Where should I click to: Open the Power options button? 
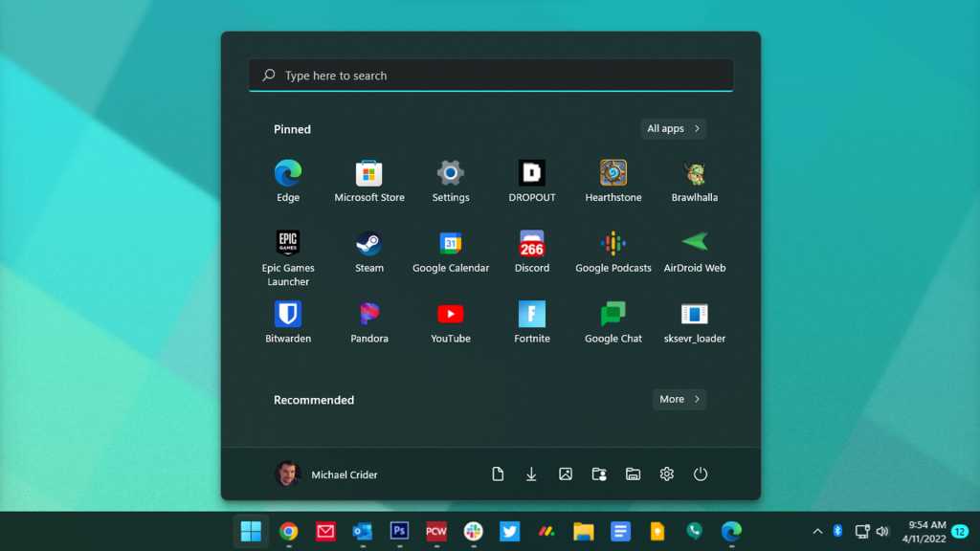pos(700,474)
